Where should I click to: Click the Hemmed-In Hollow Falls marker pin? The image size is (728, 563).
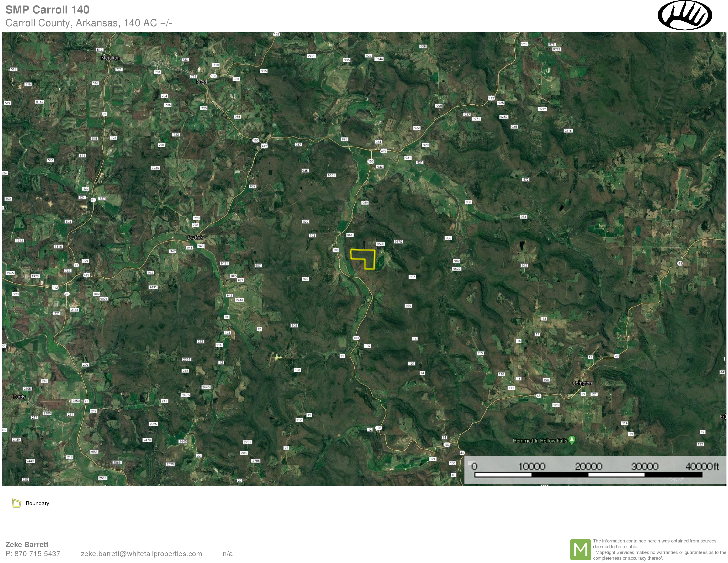(572, 440)
